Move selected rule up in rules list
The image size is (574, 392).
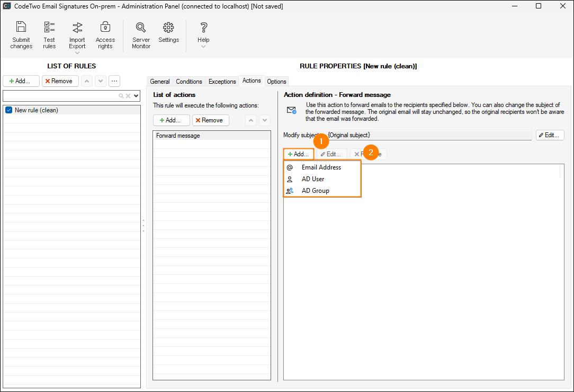pyautogui.click(x=87, y=81)
